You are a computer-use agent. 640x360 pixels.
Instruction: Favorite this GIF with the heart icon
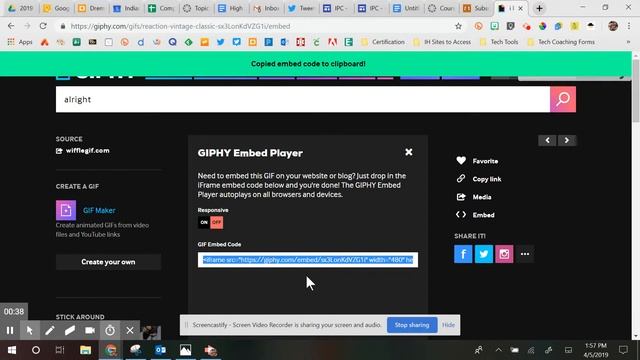(477, 161)
